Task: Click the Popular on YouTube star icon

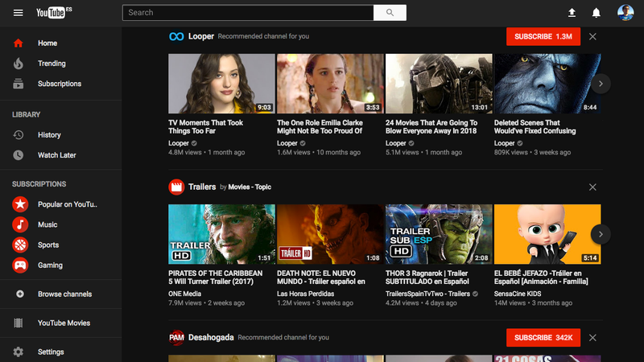Action: tap(20, 204)
